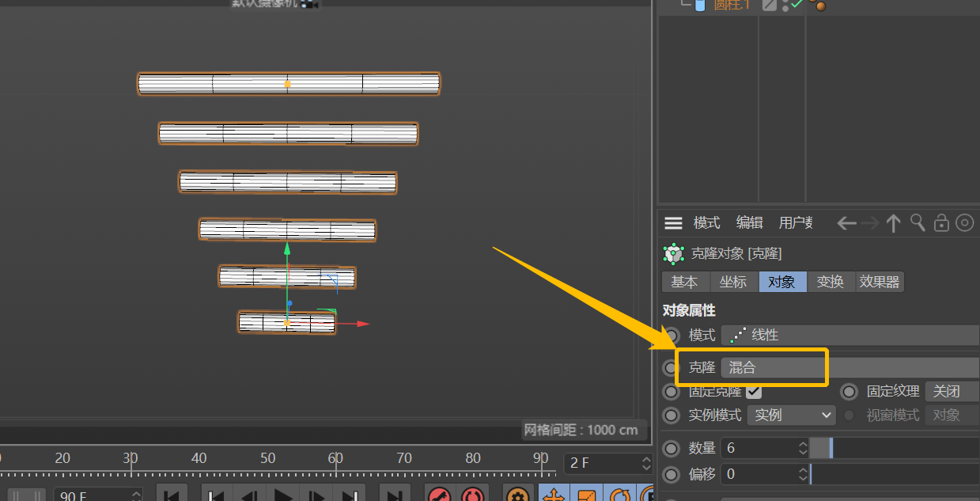
Task: Click the cloner object icon in header
Action: pyautogui.click(x=673, y=253)
